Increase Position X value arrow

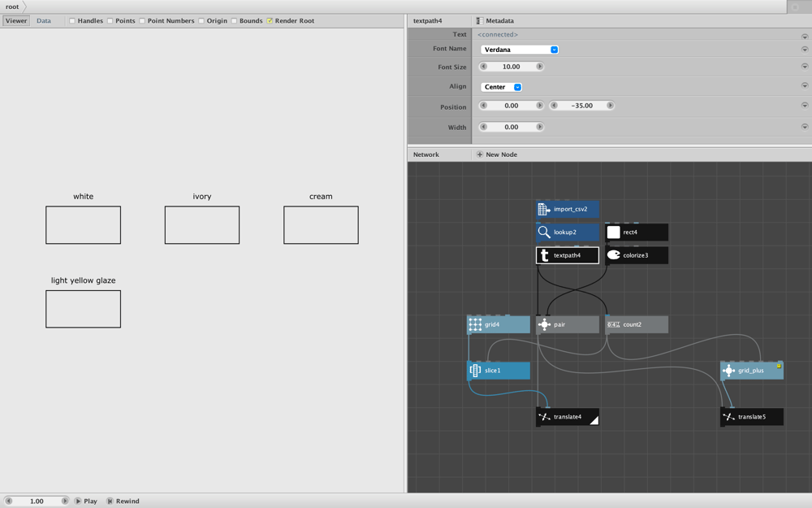[x=540, y=105]
